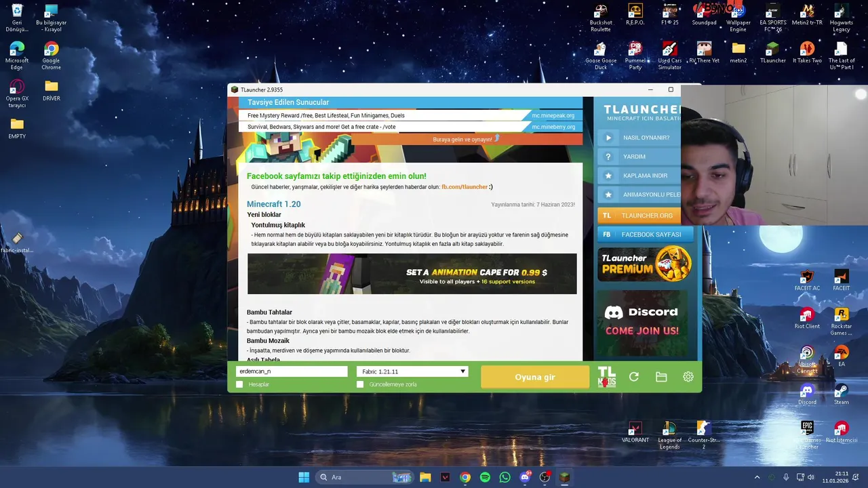
Task: Open KAPLAMA INDIR sidebar item
Action: point(639,176)
